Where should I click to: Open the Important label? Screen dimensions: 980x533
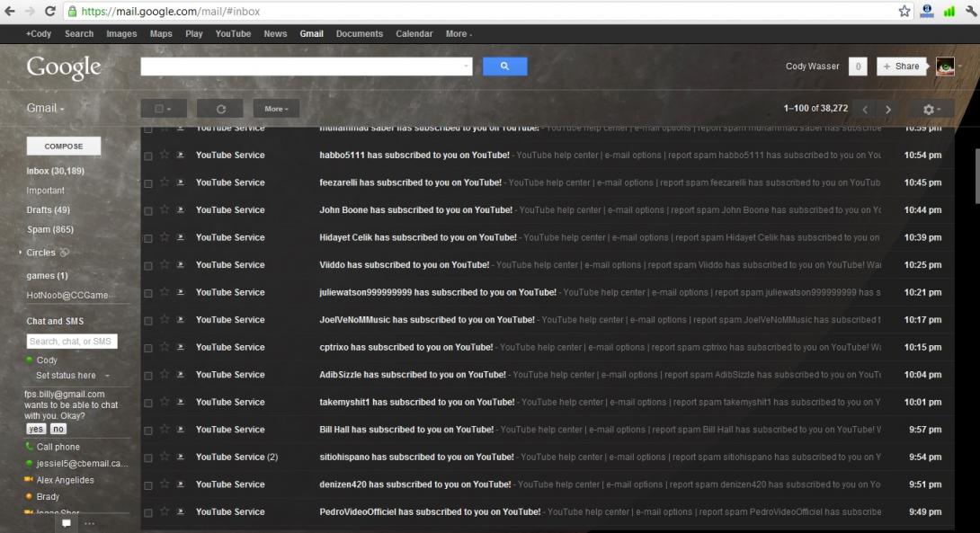[45, 191]
